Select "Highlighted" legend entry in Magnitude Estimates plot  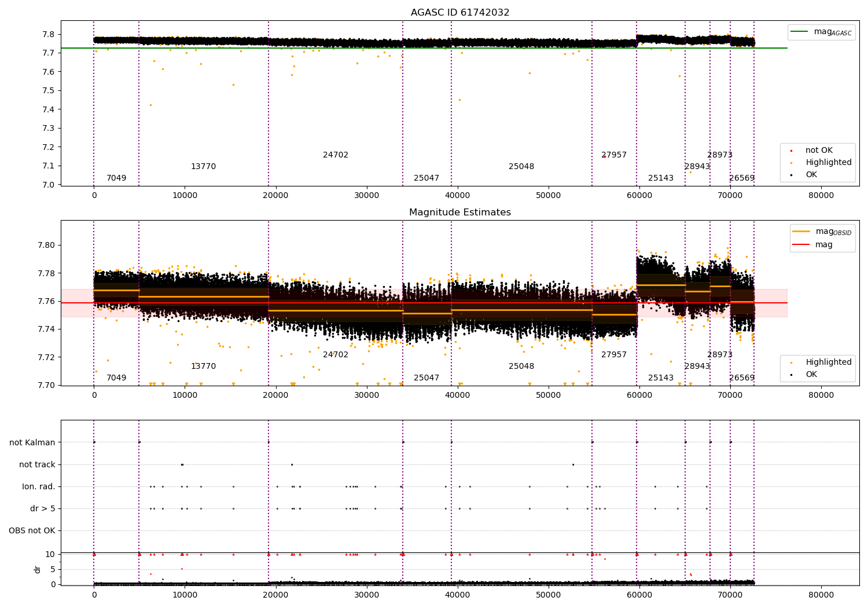coord(829,362)
